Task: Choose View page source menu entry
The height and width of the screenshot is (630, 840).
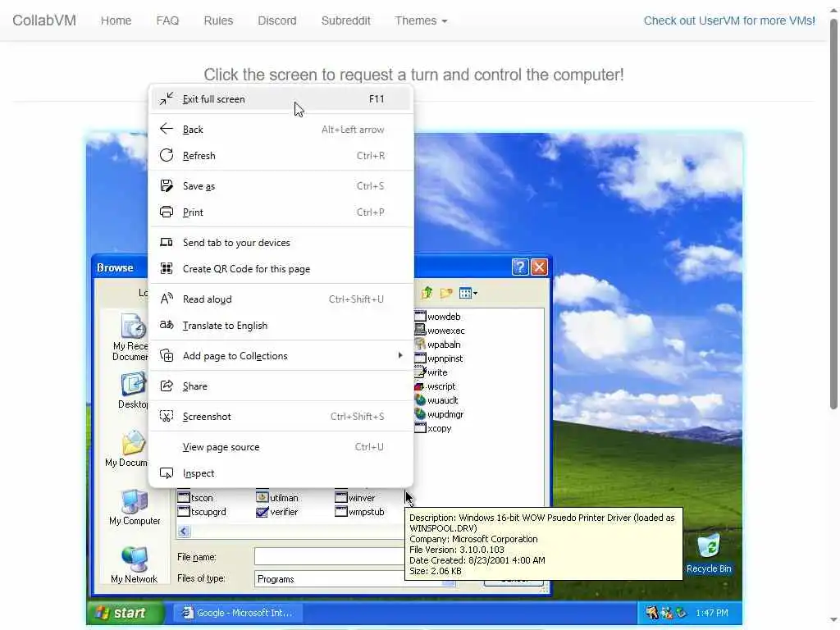Action: 281,447
